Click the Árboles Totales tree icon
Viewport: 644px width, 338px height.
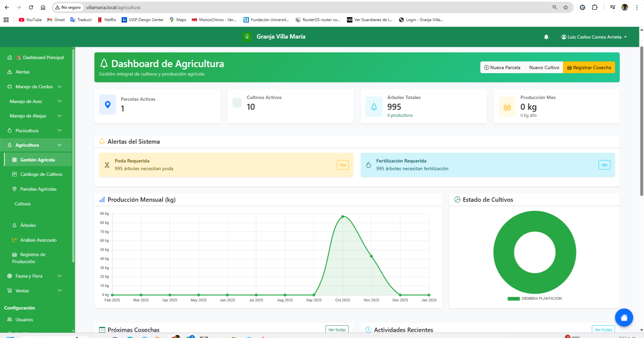tap(374, 107)
